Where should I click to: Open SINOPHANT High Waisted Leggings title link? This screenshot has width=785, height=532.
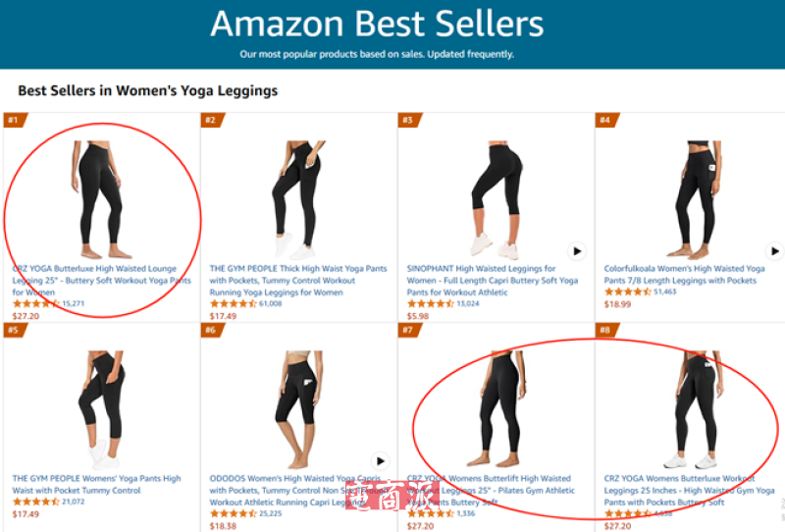pos(493,281)
